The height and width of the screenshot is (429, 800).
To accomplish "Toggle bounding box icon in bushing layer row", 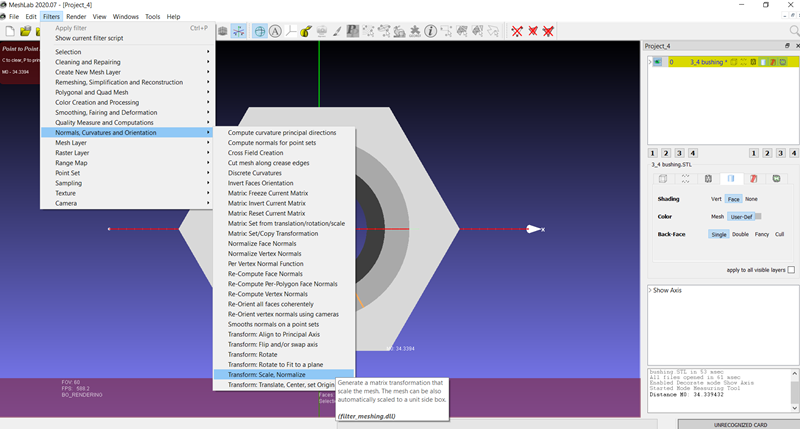I will coord(734,62).
